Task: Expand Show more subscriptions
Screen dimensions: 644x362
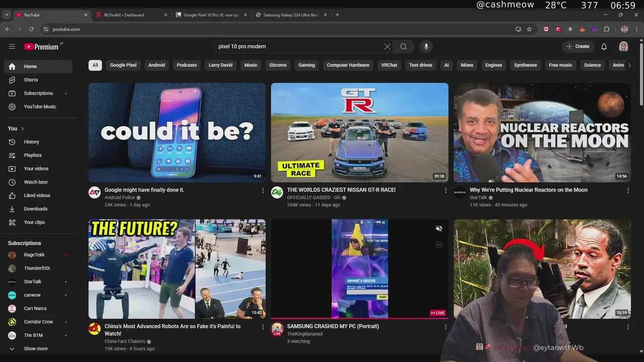Action: point(38,348)
